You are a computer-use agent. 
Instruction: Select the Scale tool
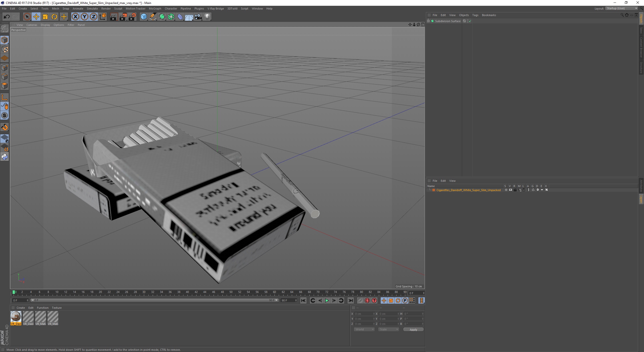point(45,17)
